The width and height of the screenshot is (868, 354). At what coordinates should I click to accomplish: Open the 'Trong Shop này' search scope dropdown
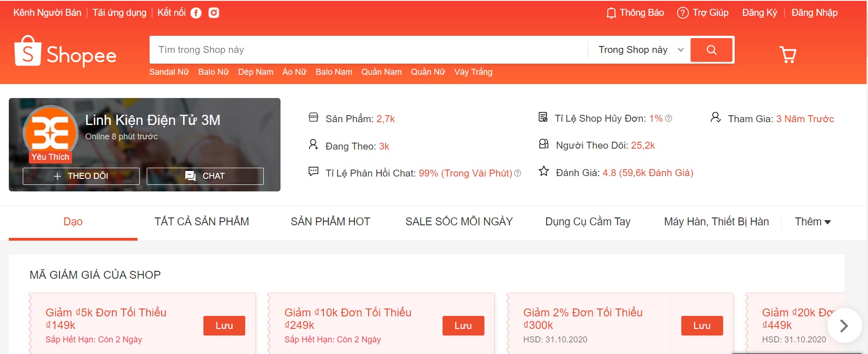click(641, 50)
